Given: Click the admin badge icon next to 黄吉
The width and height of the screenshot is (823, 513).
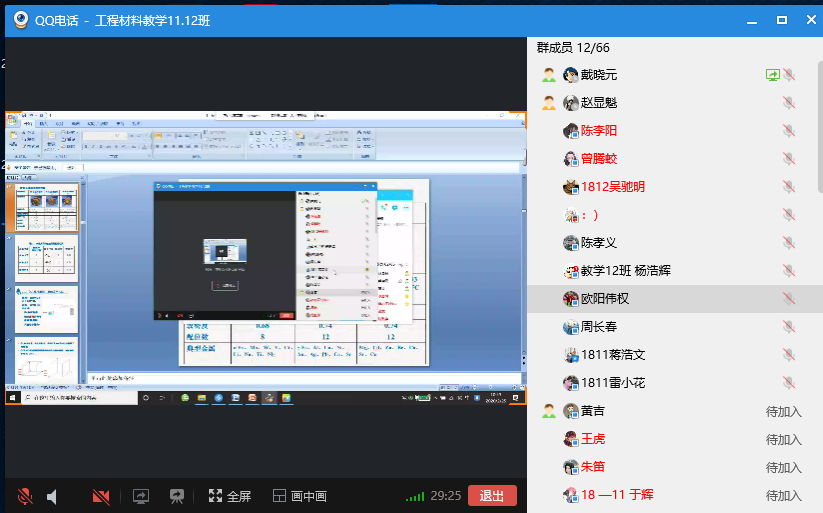Looking at the screenshot, I should tap(548, 410).
